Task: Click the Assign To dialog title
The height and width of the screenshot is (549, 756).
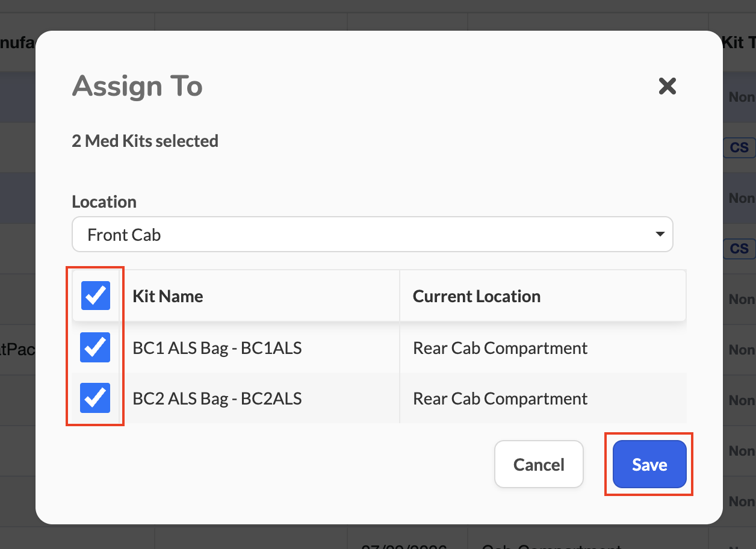Action: click(137, 86)
